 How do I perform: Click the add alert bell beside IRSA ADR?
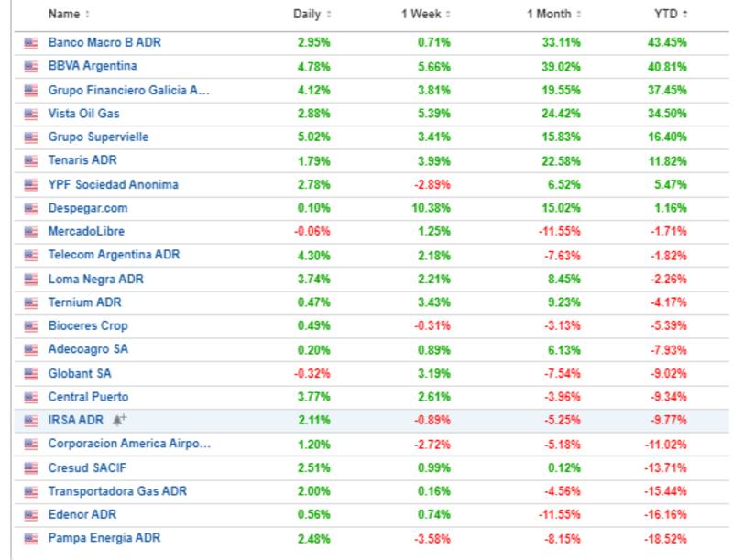tap(119, 421)
